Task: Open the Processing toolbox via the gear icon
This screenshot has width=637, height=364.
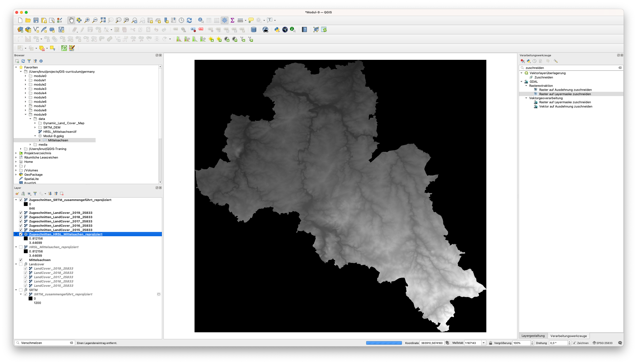Action: 225,20
